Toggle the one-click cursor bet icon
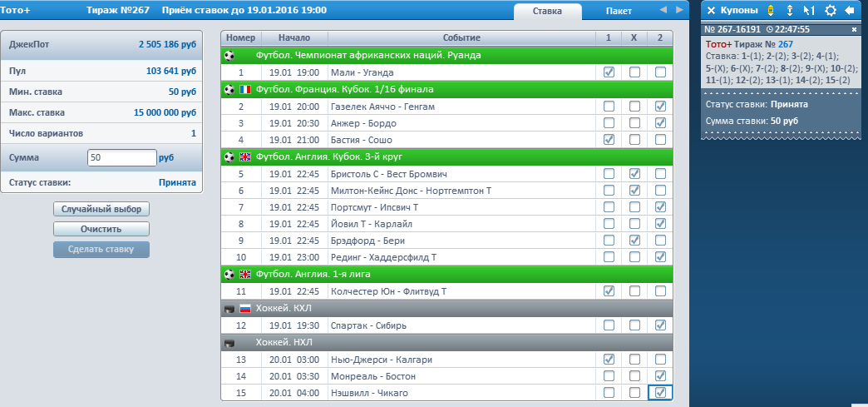 pyautogui.click(x=809, y=11)
